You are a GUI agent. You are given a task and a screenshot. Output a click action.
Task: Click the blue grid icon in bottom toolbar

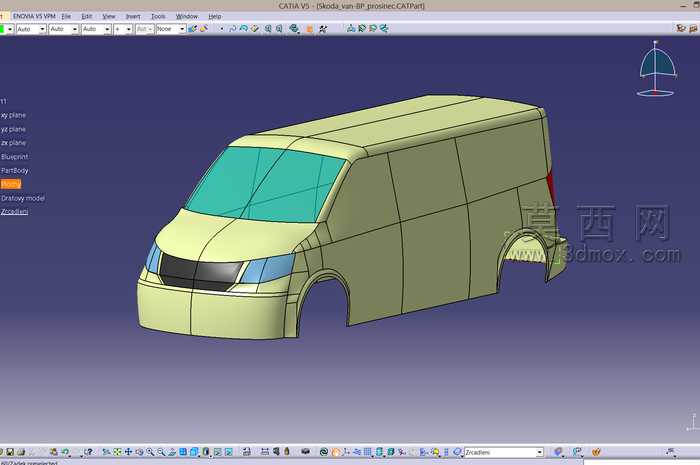click(x=367, y=452)
